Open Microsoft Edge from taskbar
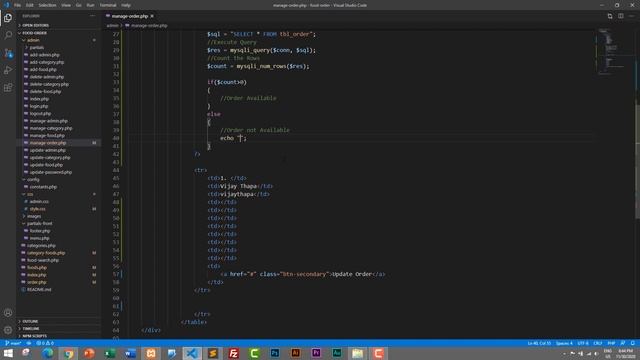 48,353
